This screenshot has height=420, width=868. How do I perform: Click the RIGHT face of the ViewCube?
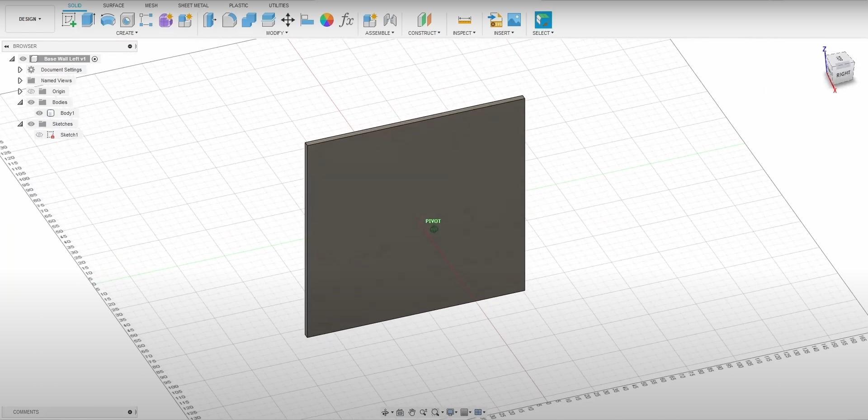843,75
